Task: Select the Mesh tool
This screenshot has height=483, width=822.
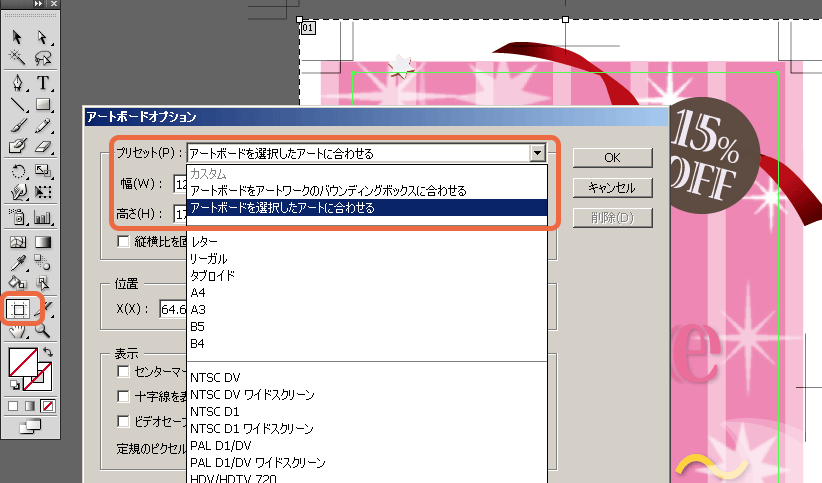Action: click(x=17, y=242)
